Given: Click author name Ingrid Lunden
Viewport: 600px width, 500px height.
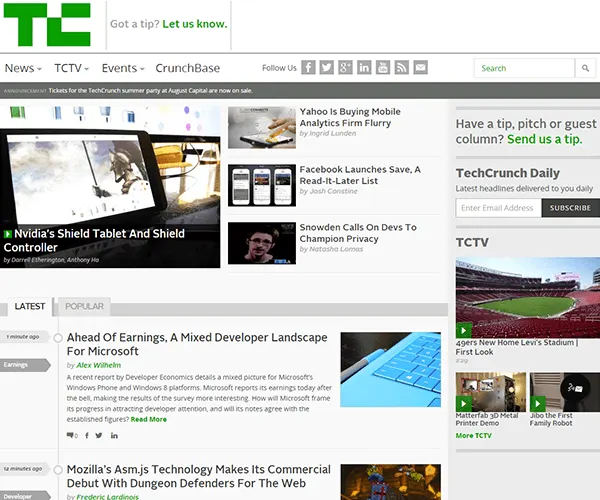Looking at the screenshot, I should click(332, 133).
